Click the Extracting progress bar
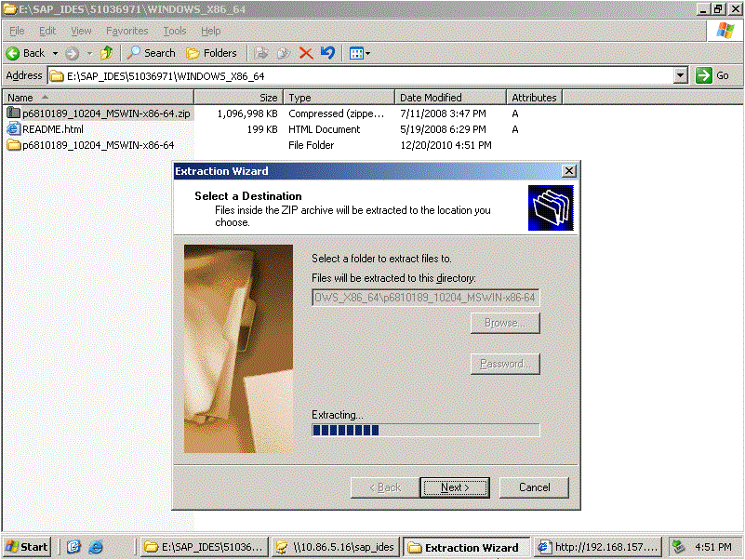 tap(425, 430)
